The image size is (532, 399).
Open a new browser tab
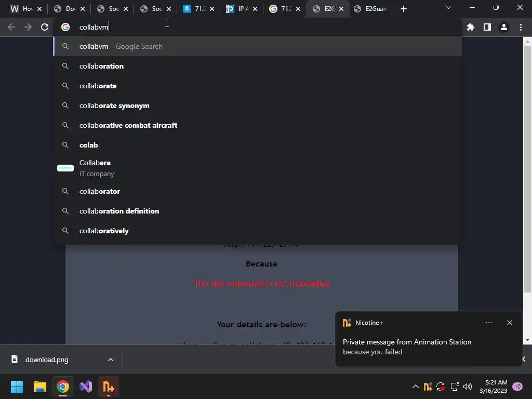(403, 9)
